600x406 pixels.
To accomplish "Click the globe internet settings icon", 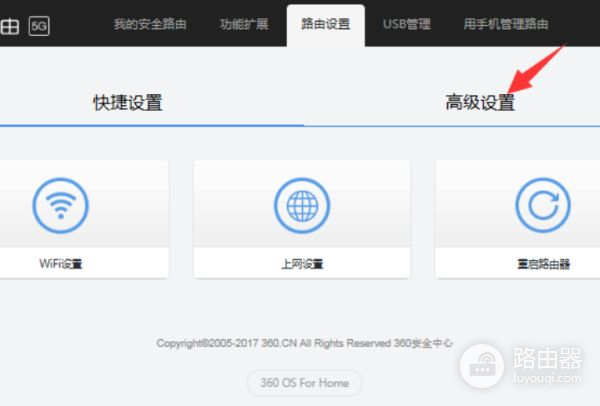I will 302,205.
